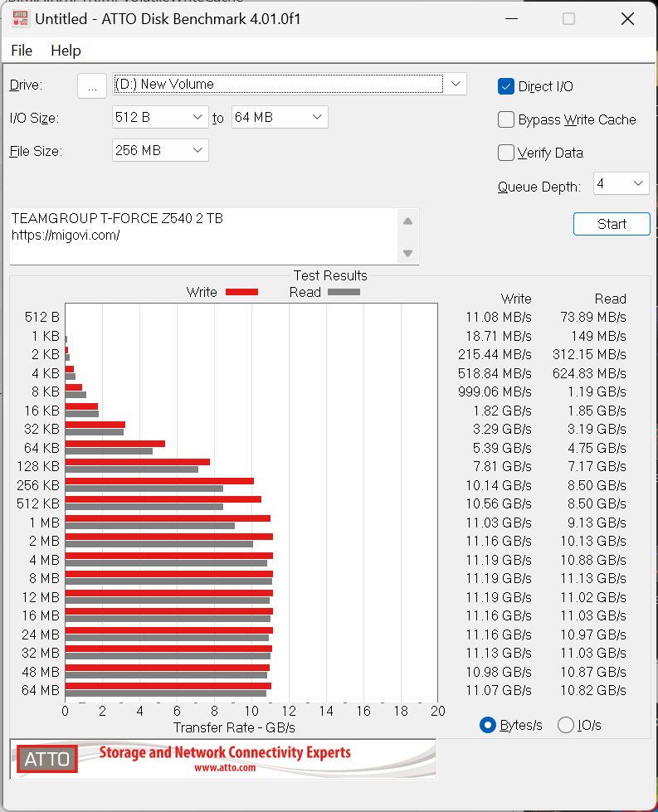The height and width of the screenshot is (812, 658).
Task: Click the 10.82 GB/s read result
Action: [x=593, y=690]
